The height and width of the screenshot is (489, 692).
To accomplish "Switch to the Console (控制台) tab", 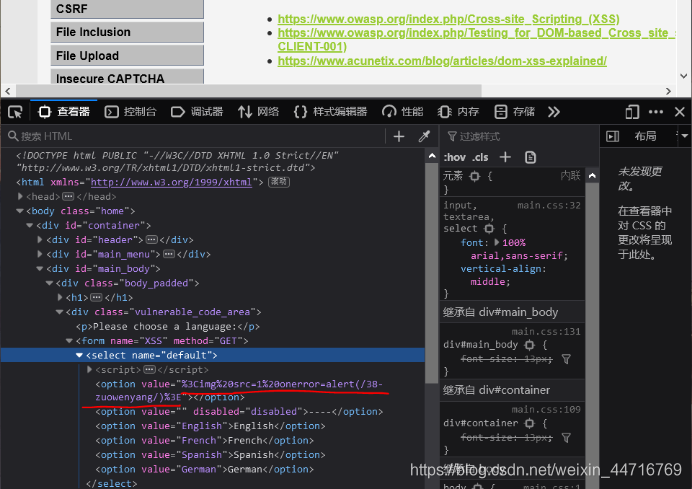I will click(131, 112).
